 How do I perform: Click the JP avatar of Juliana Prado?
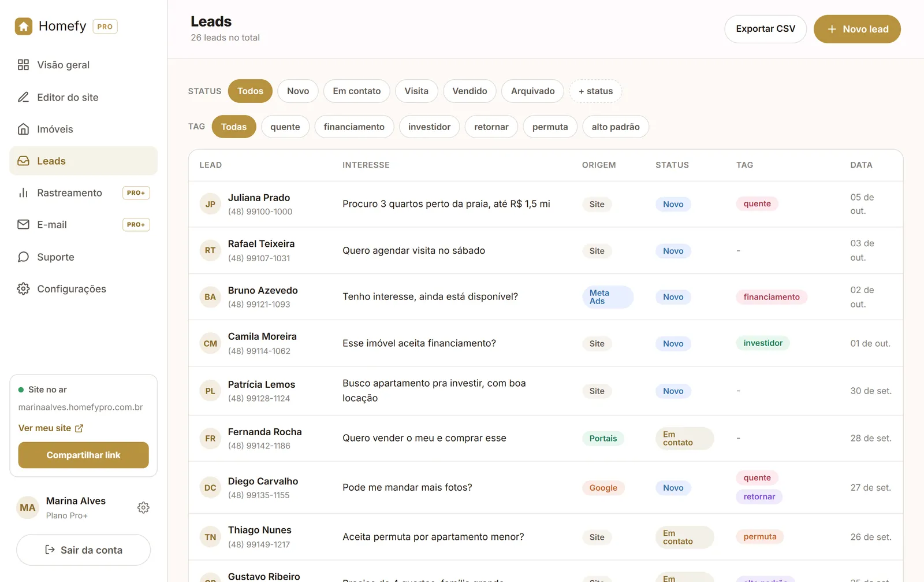coord(210,204)
